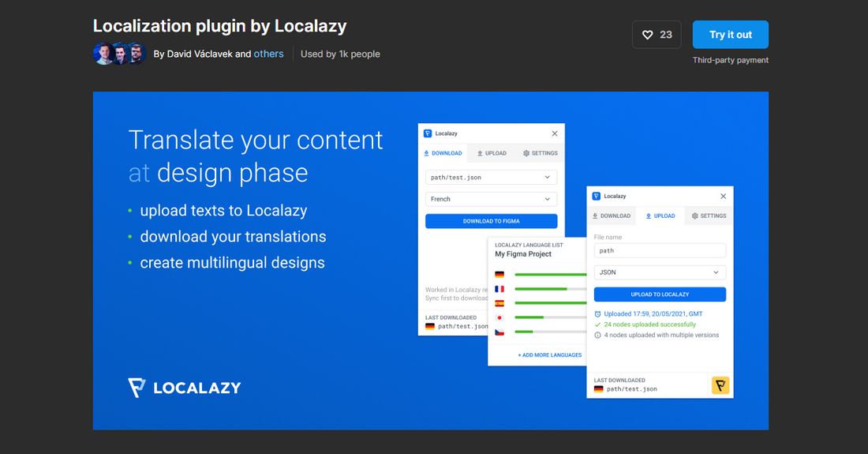Viewport: 868px width, 454px height.
Task: Click the Try it out button
Action: (x=730, y=34)
